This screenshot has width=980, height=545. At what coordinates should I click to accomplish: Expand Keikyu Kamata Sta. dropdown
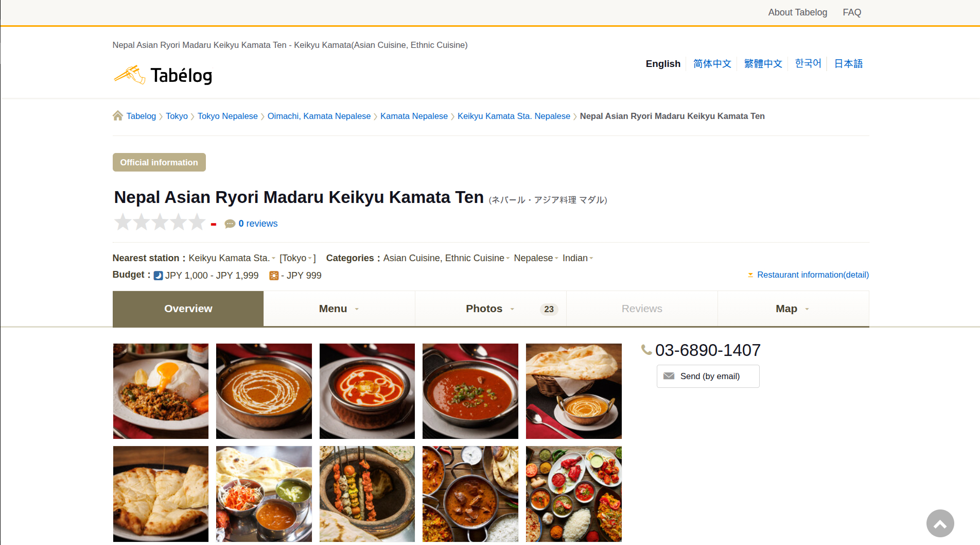pyautogui.click(x=232, y=258)
